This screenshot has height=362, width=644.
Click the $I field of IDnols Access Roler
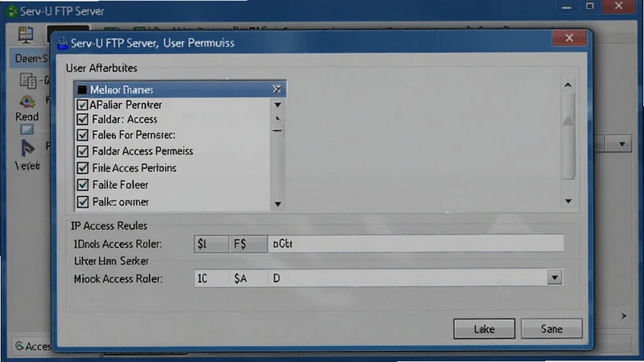click(x=211, y=245)
